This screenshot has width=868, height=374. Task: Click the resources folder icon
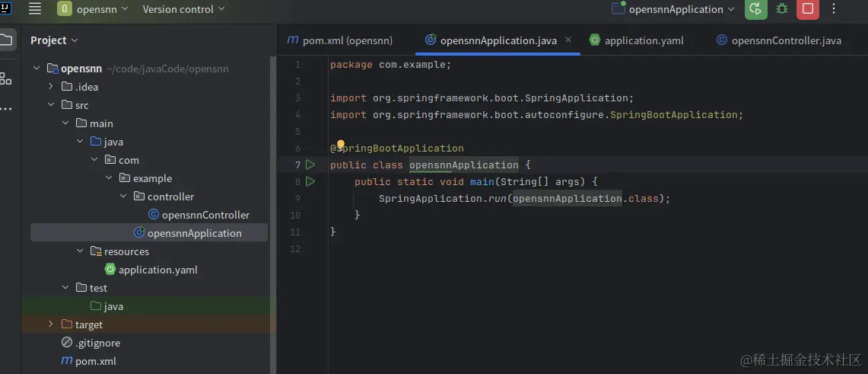tap(96, 251)
